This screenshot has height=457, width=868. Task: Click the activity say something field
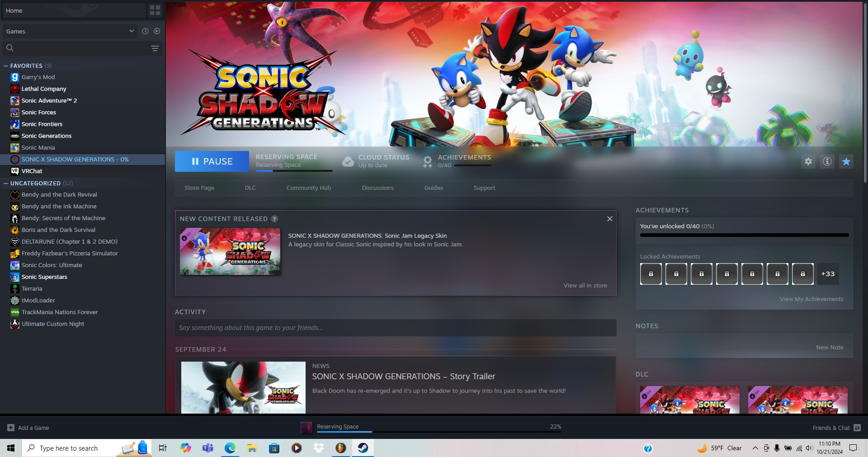tap(396, 328)
